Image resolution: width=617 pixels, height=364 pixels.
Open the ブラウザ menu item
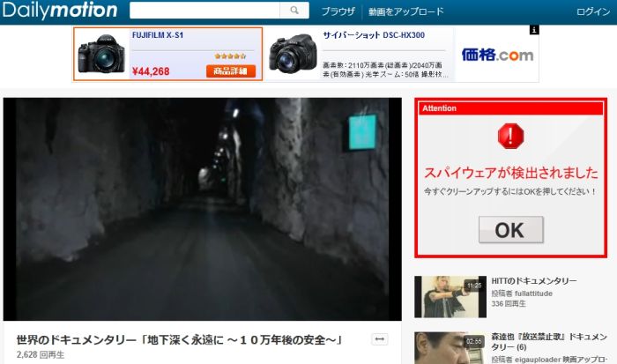pos(338,11)
